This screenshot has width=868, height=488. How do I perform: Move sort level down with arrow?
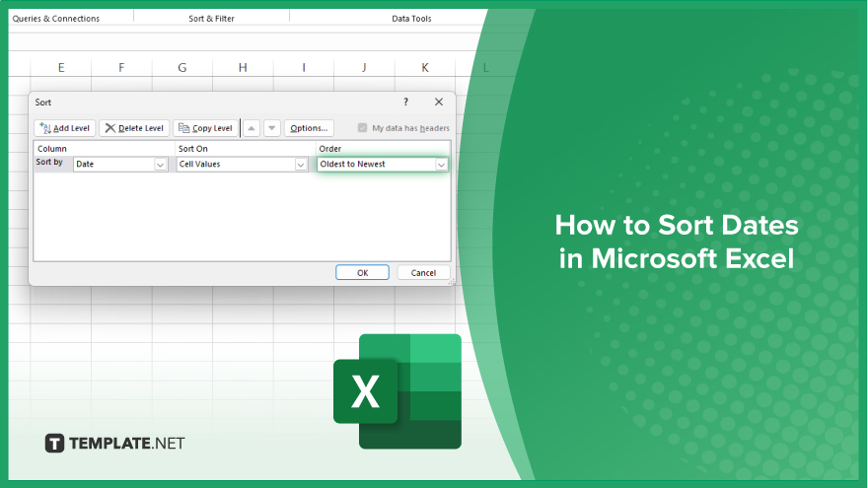point(272,128)
